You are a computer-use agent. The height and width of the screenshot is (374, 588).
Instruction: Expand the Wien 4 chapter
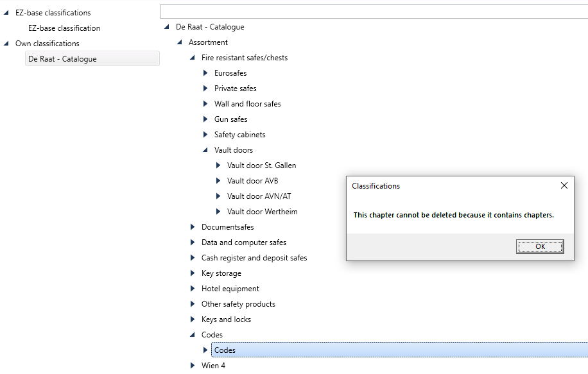tap(193, 366)
